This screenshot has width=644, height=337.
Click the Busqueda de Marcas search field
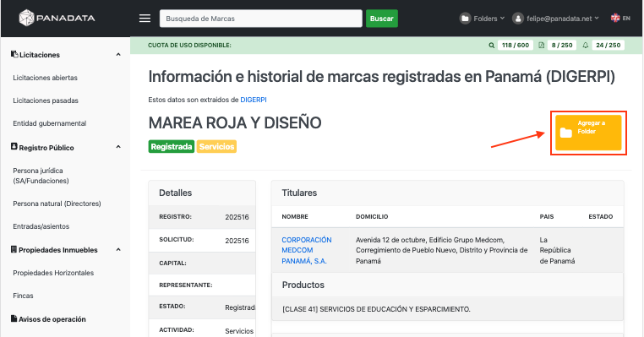point(261,19)
